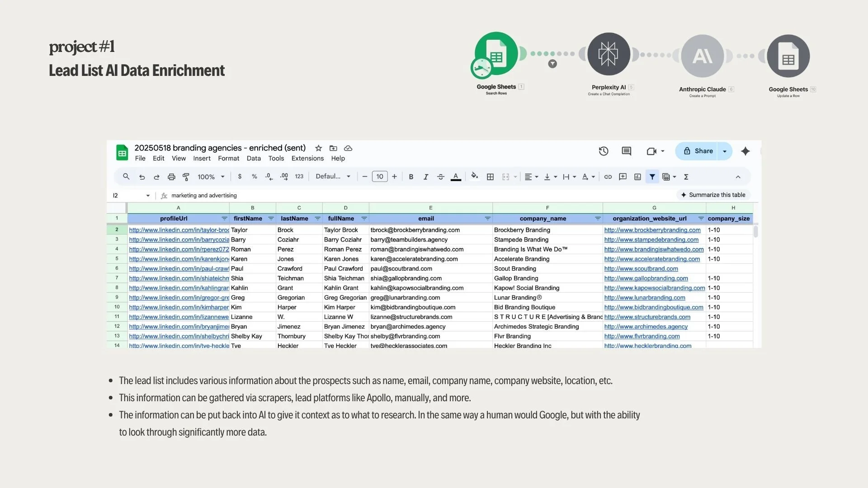Click the print icon in toolbar
Viewport: 868px width, 488px height.
coord(171,177)
